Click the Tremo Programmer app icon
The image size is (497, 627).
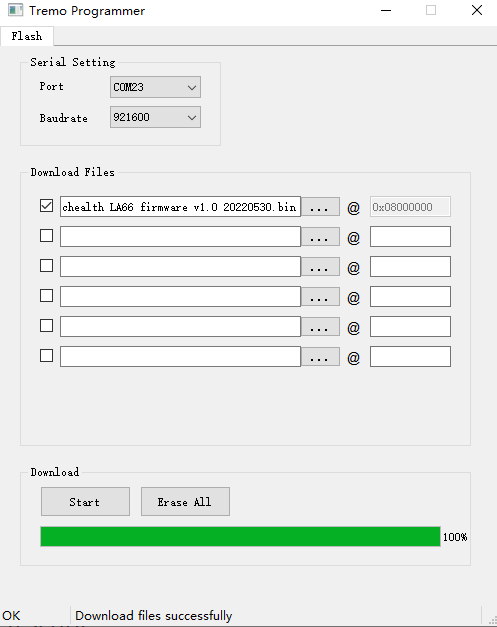pos(15,10)
